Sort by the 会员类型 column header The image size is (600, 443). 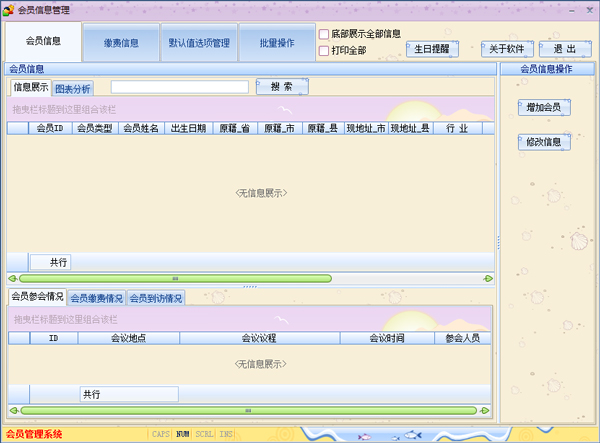point(95,128)
